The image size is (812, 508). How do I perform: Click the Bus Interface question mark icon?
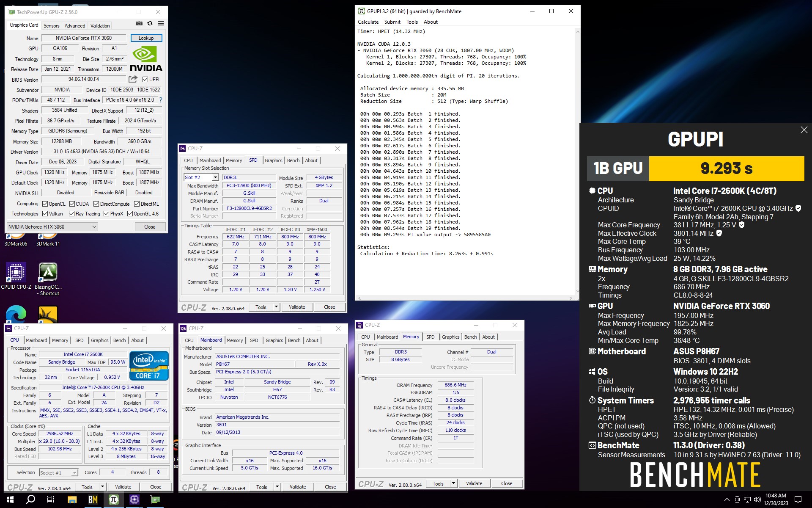click(x=160, y=100)
